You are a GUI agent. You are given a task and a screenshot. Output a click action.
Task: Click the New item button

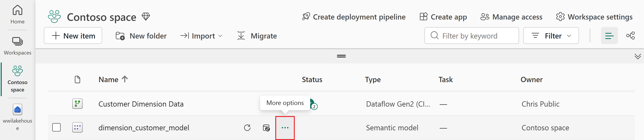click(x=73, y=36)
